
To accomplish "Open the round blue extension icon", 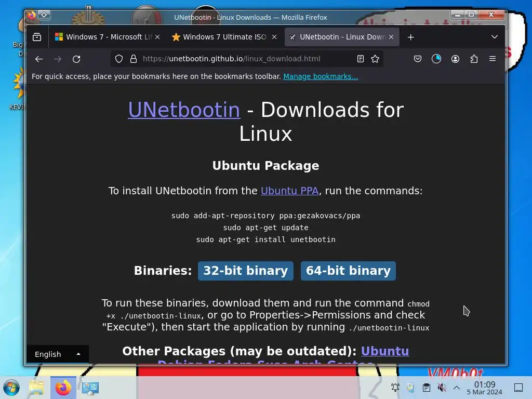I will (436, 59).
